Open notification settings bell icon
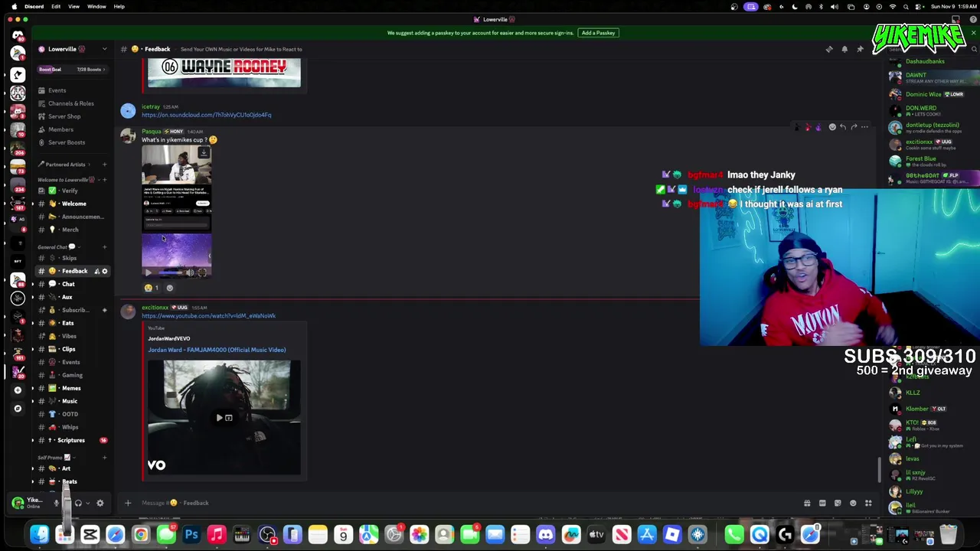 (844, 49)
